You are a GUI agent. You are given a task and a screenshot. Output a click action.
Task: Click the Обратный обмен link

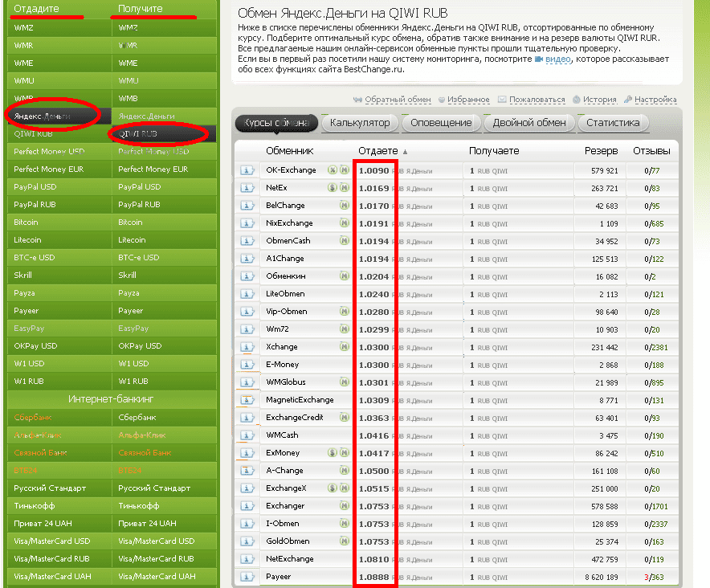click(398, 100)
